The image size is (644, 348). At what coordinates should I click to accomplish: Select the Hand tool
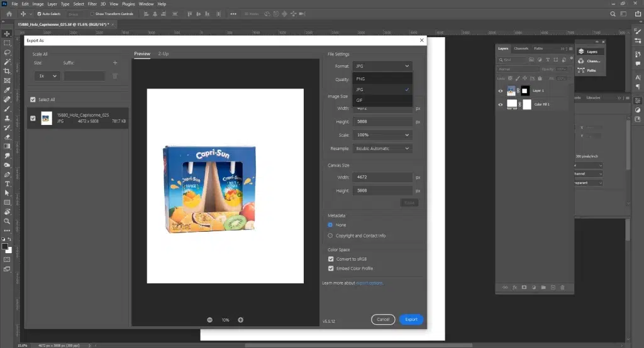point(7,212)
